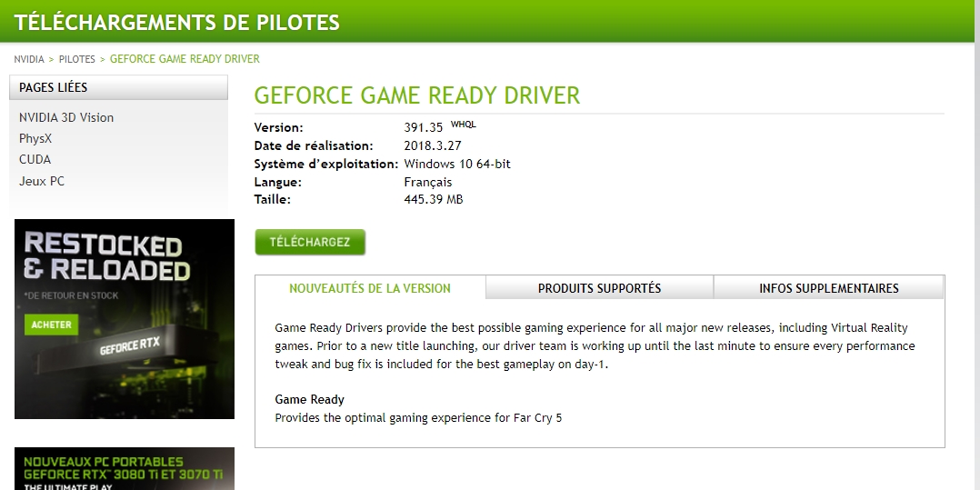Open the Produits Supportés tab
980x490 pixels.
point(599,288)
